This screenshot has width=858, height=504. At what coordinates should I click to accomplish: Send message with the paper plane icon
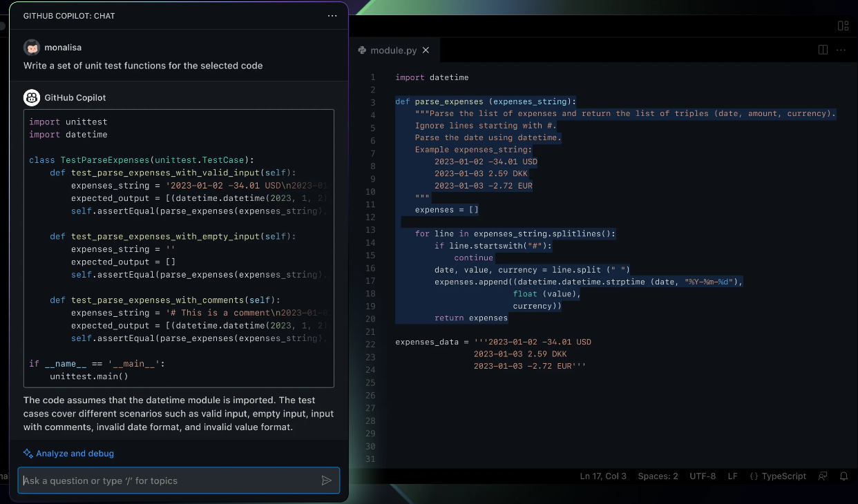coord(327,481)
